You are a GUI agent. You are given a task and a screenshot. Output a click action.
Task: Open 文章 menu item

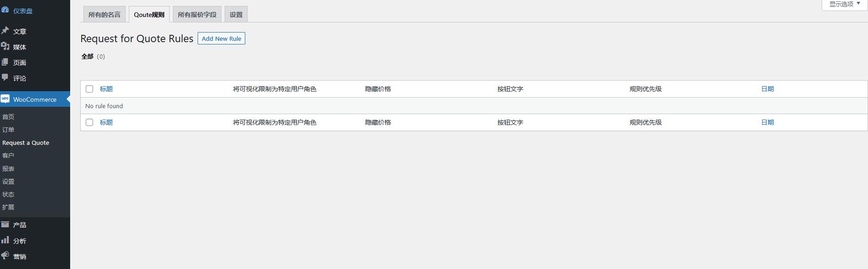(x=20, y=31)
